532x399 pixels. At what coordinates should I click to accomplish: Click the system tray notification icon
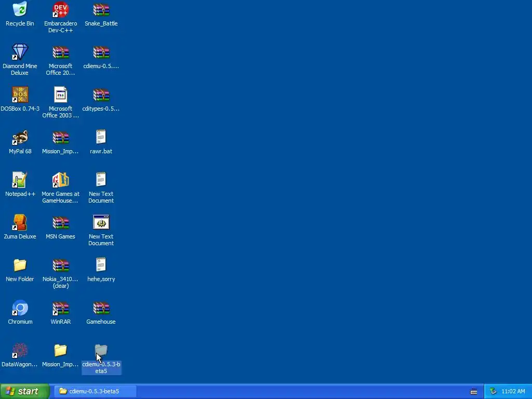click(494, 392)
